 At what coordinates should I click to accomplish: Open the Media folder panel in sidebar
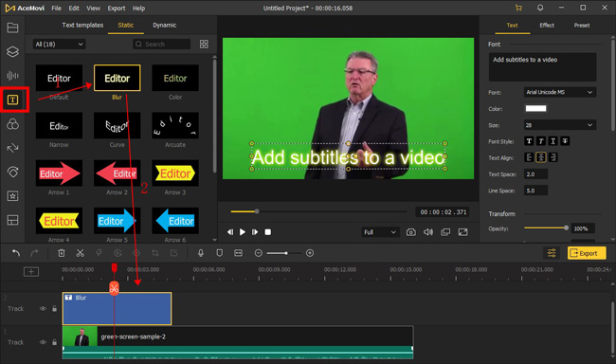(12, 27)
